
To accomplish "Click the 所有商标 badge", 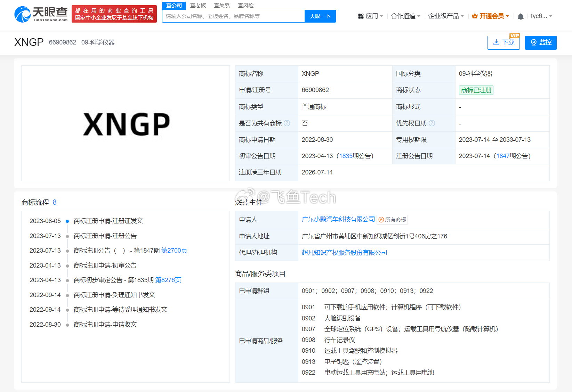I will point(392,220).
